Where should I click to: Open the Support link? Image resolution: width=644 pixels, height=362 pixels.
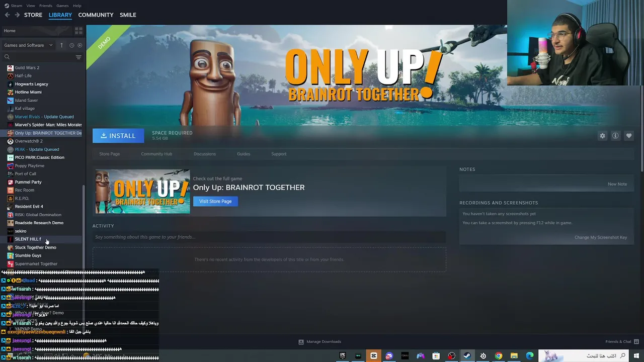(279, 154)
